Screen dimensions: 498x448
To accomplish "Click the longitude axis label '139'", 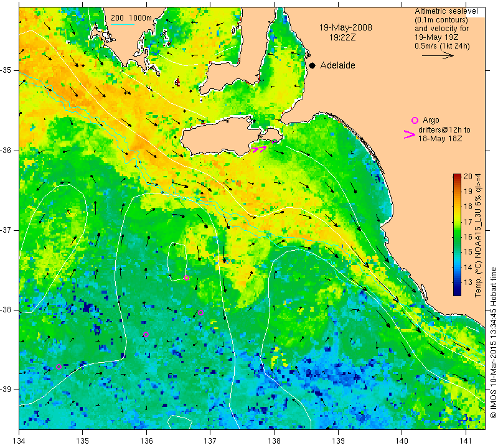I will [338, 441].
